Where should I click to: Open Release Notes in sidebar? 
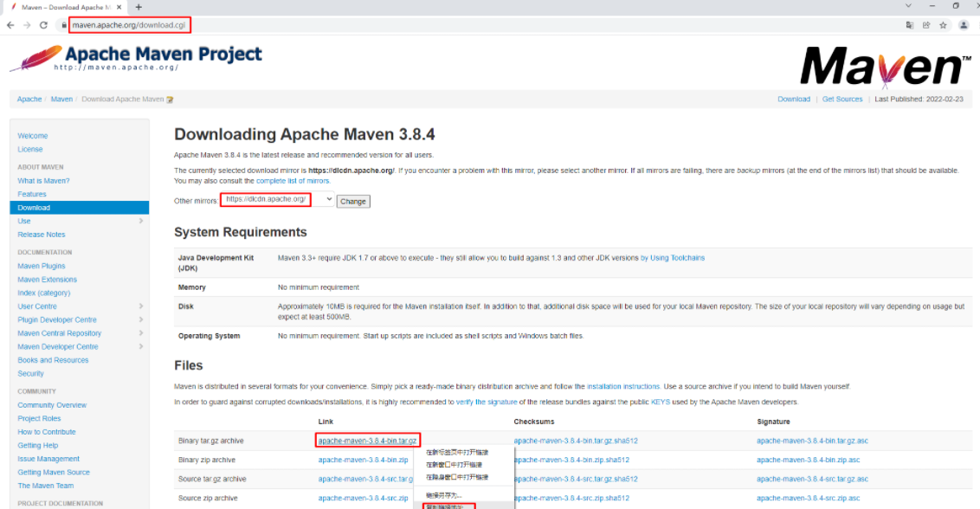42,235
